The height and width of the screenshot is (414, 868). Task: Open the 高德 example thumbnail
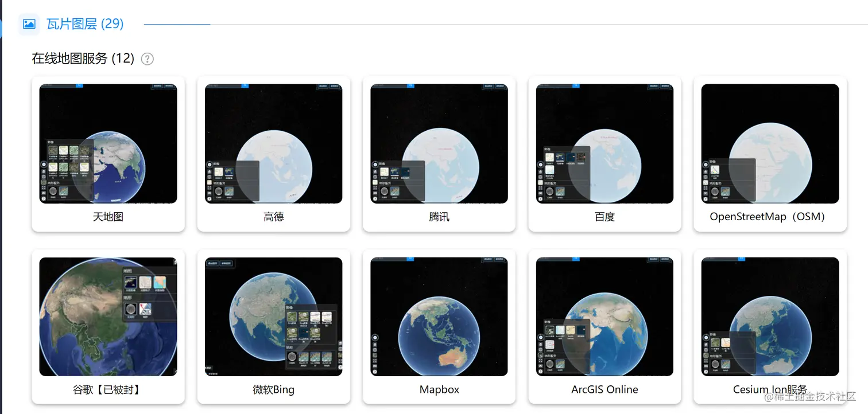(x=273, y=143)
